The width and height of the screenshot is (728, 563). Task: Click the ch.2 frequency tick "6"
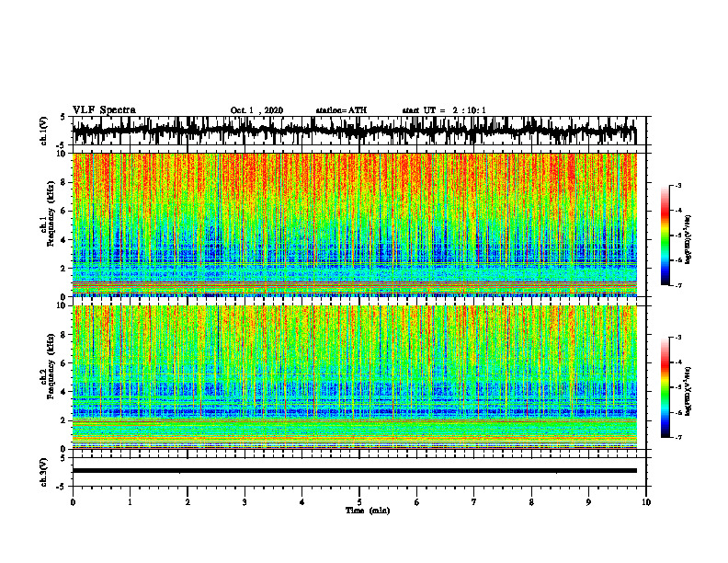(x=63, y=363)
